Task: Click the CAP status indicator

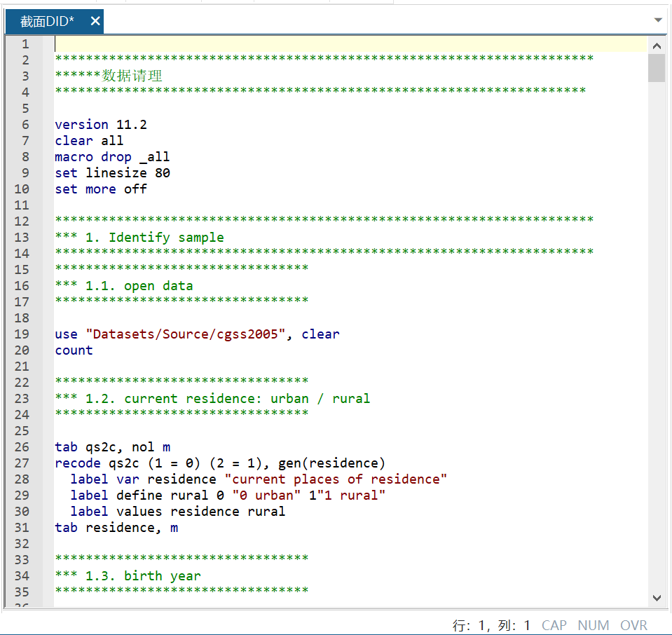Action: point(554,625)
